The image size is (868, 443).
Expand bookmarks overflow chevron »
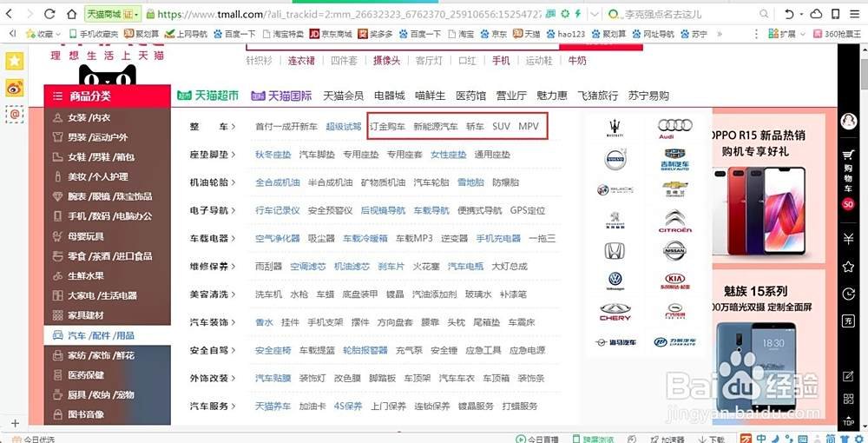click(x=719, y=34)
